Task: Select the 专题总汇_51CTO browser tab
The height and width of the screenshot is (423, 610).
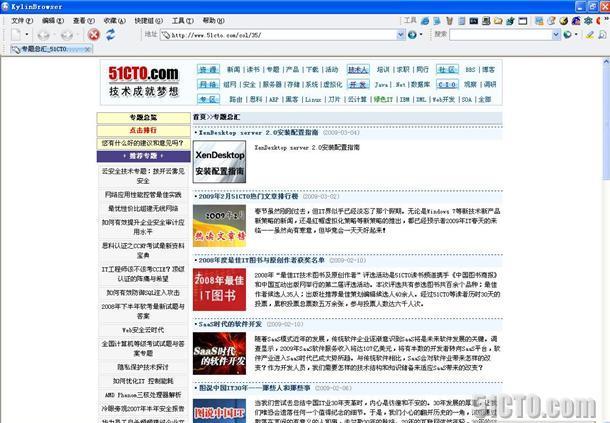Action: click(x=51, y=49)
